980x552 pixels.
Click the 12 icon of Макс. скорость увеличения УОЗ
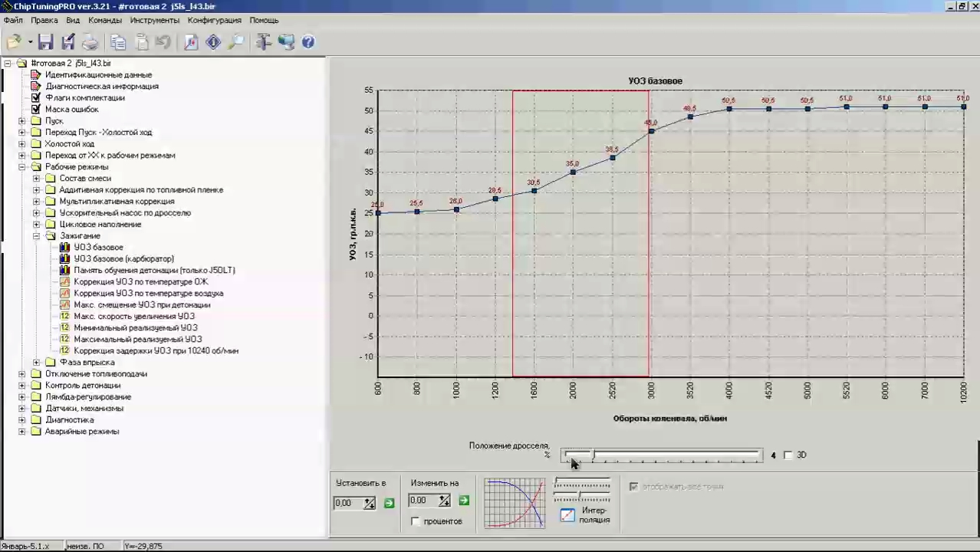tap(64, 316)
